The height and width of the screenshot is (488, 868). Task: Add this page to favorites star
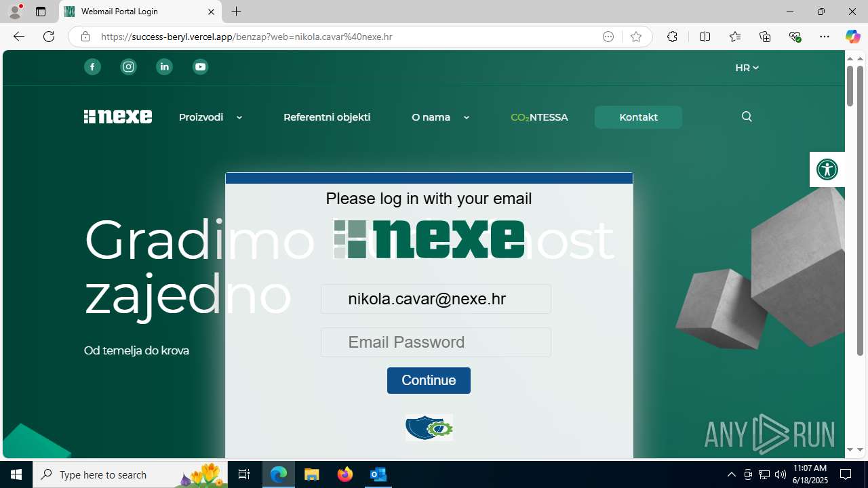tap(635, 37)
